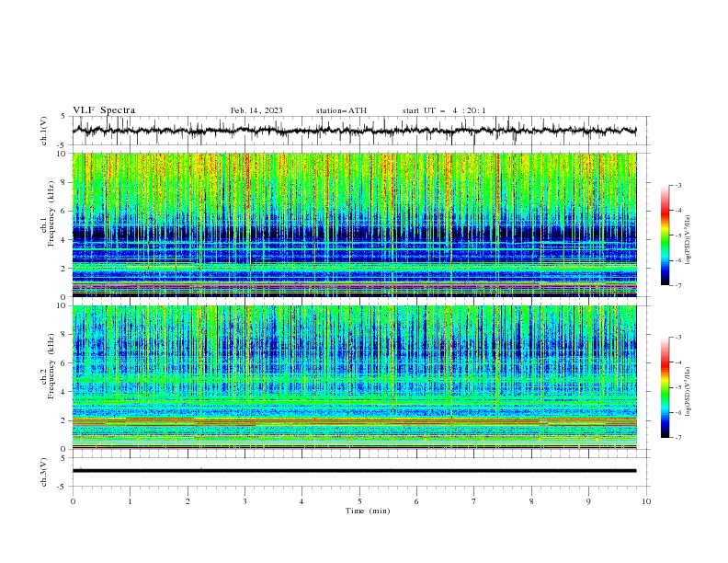Click the upper ch.1 PSD color bar
The height and width of the screenshot is (563, 728).
pos(665,236)
